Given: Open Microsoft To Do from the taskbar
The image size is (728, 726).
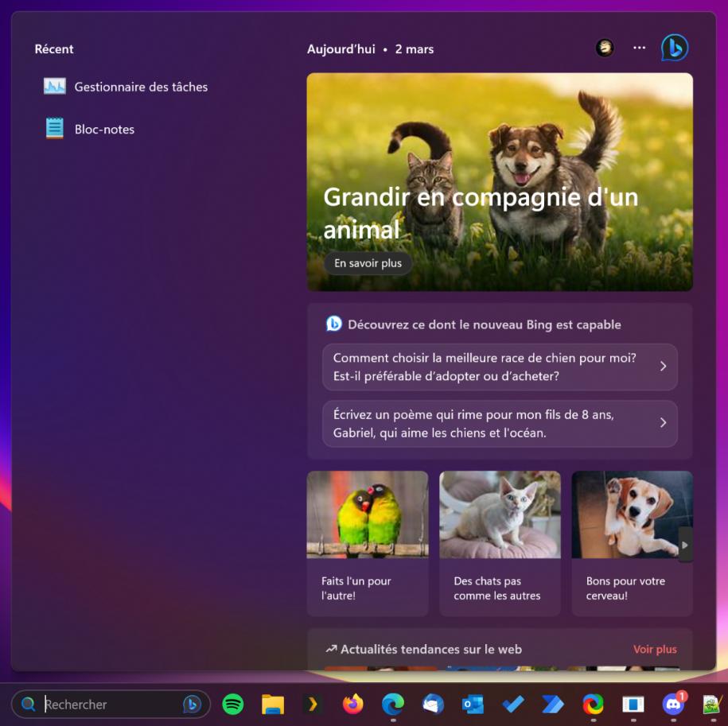Looking at the screenshot, I should click(513, 704).
